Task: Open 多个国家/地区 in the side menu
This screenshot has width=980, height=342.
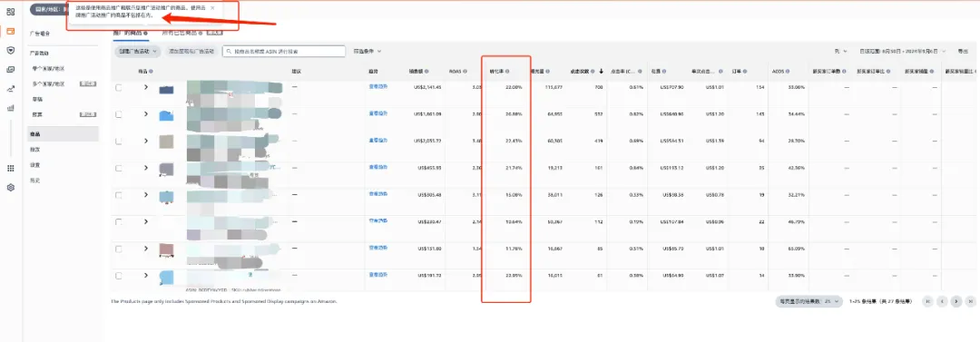Action: coord(48,83)
